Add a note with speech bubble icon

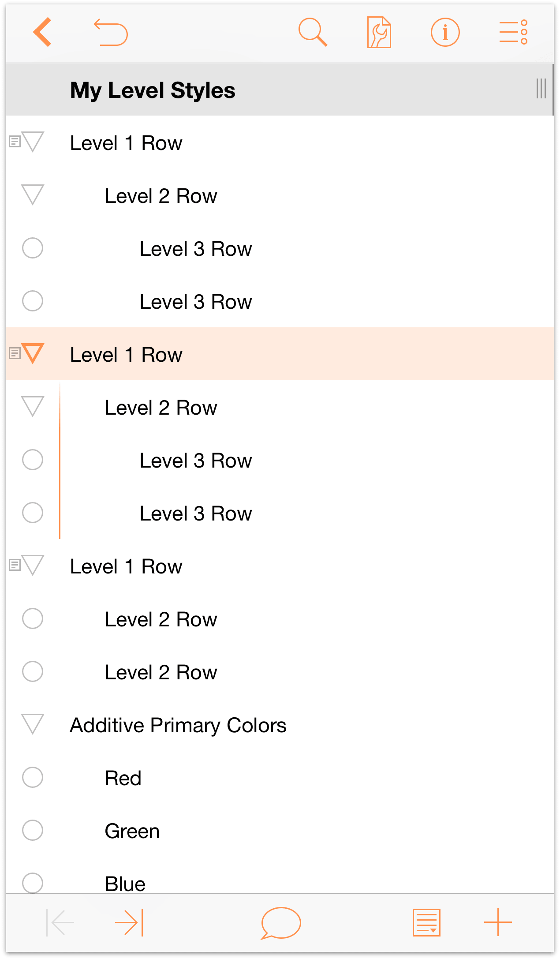tap(280, 923)
